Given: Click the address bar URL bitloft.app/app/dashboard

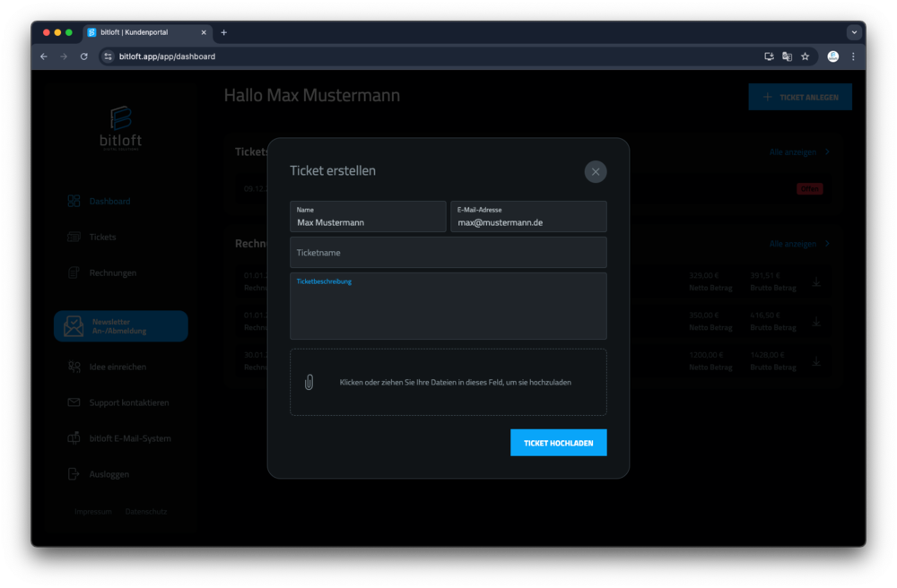Looking at the screenshot, I should (x=167, y=56).
